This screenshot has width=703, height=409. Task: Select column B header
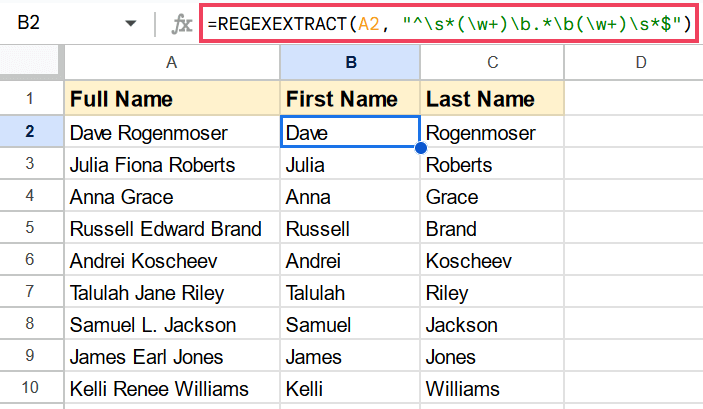tap(350, 62)
